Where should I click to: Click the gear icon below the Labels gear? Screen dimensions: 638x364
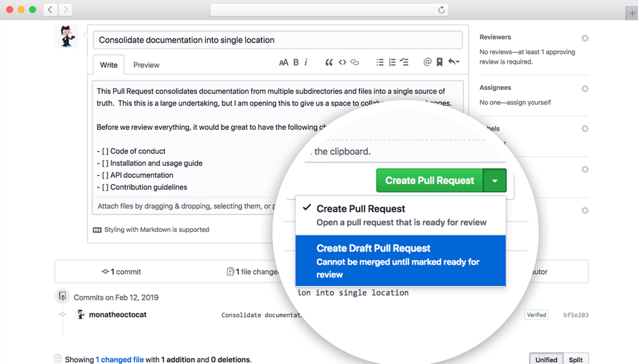point(584,169)
